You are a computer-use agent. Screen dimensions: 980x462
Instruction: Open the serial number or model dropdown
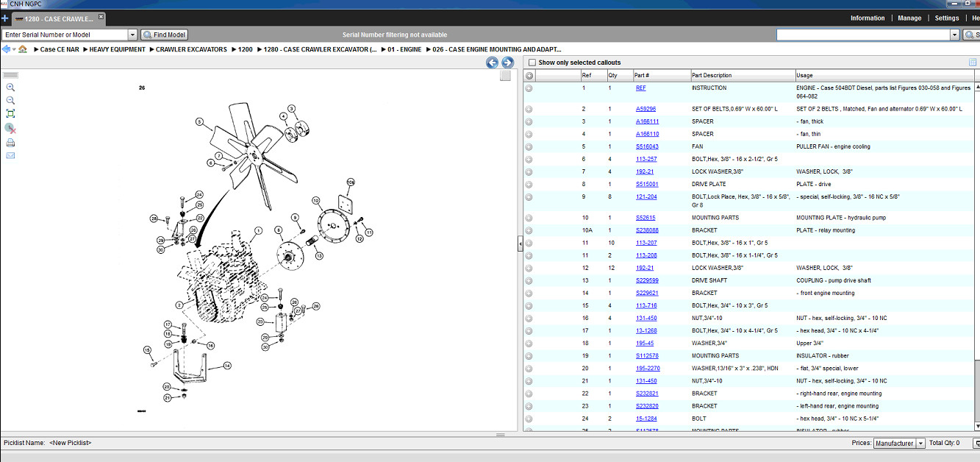point(132,35)
